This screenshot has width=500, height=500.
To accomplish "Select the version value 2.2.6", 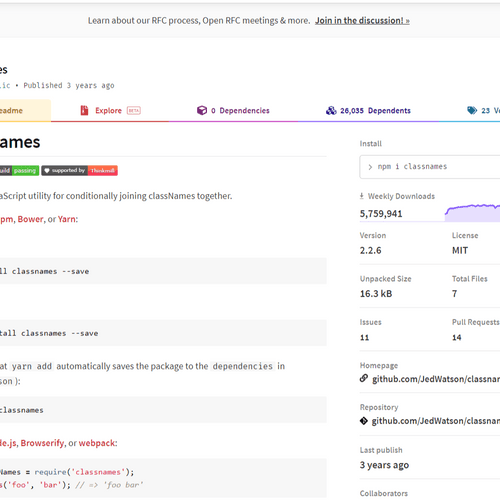I will coord(370,251).
